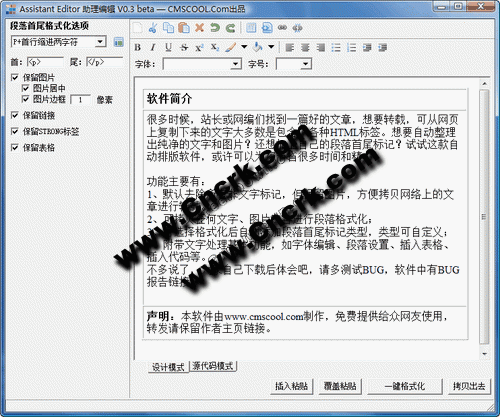Click the copy icon
The height and width of the screenshot is (417, 500).
coord(168,28)
